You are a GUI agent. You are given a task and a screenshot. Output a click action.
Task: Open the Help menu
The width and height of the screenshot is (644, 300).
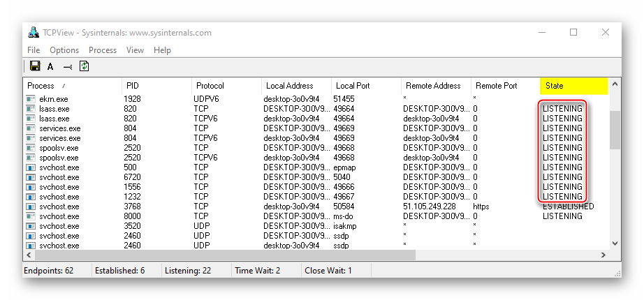click(162, 50)
